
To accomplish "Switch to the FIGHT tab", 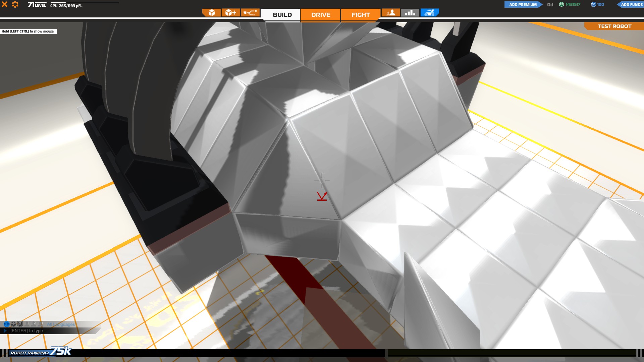I will click(361, 15).
